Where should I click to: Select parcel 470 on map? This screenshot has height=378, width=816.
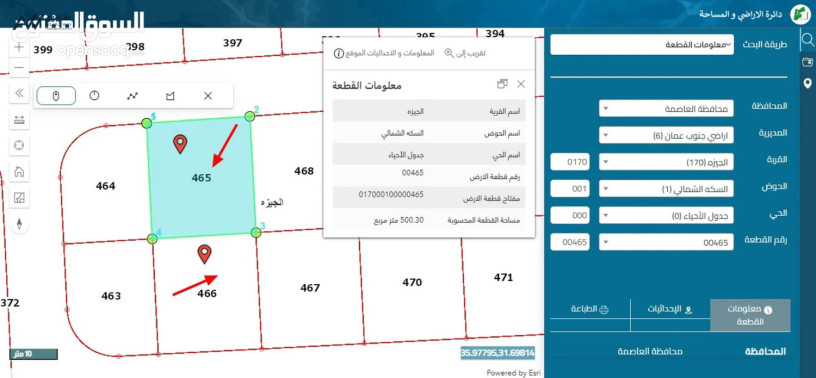(x=412, y=283)
